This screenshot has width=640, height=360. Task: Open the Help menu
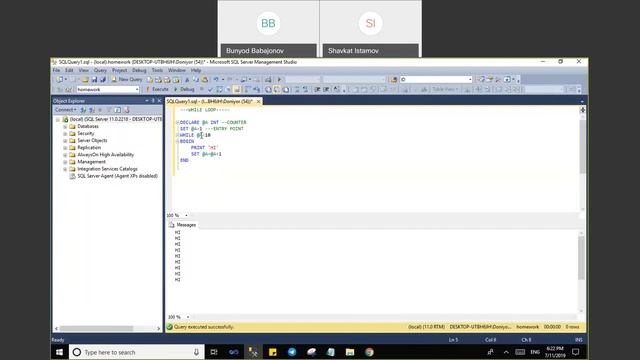pos(196,70)
